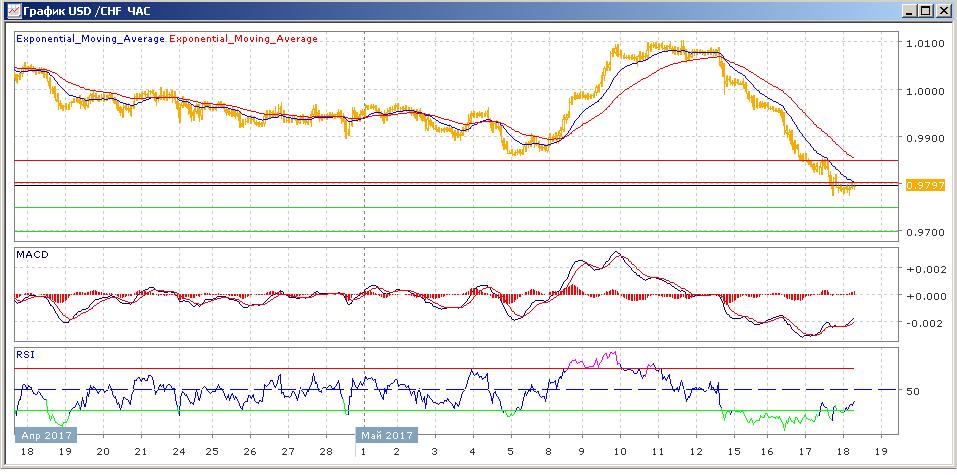
Task: Click the red Exponential_Moving_Average label
Action: click(243, 38)
